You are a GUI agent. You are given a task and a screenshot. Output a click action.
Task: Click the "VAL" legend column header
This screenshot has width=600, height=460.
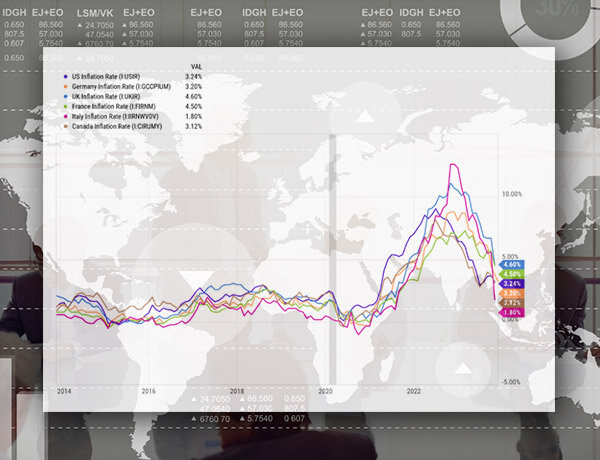point(196,67)
